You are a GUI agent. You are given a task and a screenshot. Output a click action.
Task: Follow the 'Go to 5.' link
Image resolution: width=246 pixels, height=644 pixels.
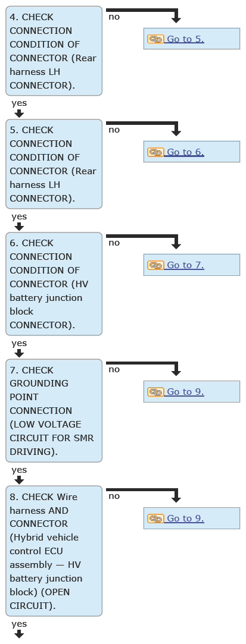185,39
